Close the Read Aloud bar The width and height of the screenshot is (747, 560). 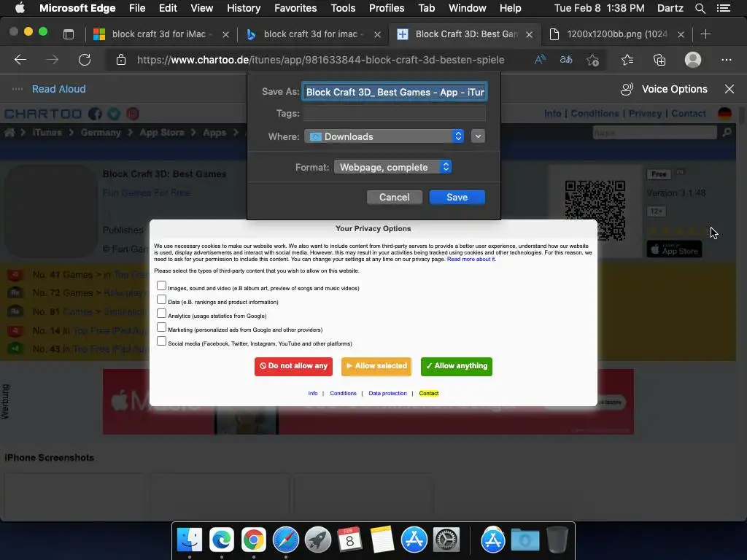coord(729,89)
